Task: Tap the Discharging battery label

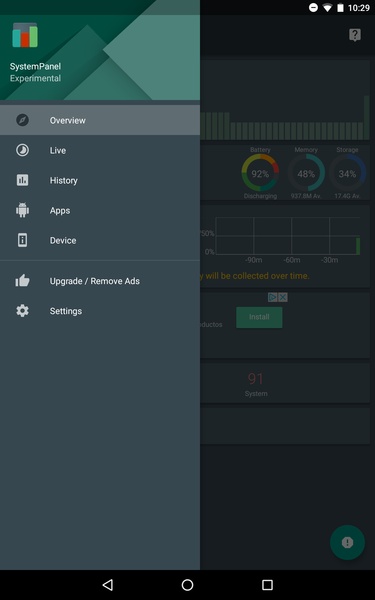Action: [x=260, y=196]
